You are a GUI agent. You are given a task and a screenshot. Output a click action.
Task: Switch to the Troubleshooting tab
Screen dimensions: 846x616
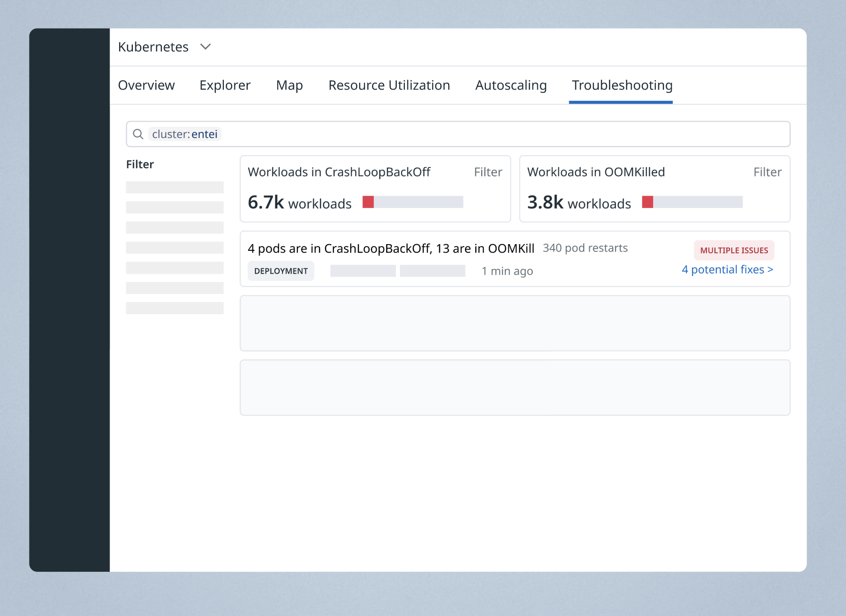pyautogui.click(x=621, y=85)
